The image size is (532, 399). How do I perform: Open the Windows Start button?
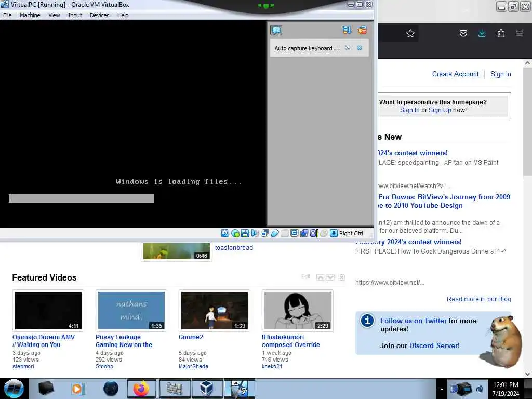[14, 389]
